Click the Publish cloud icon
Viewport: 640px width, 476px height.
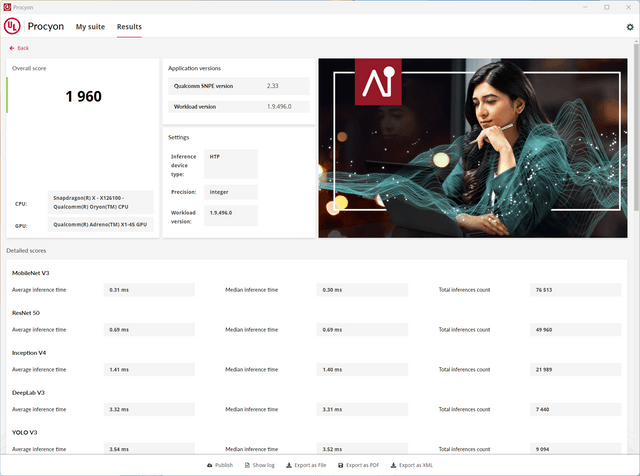(209, 465)
